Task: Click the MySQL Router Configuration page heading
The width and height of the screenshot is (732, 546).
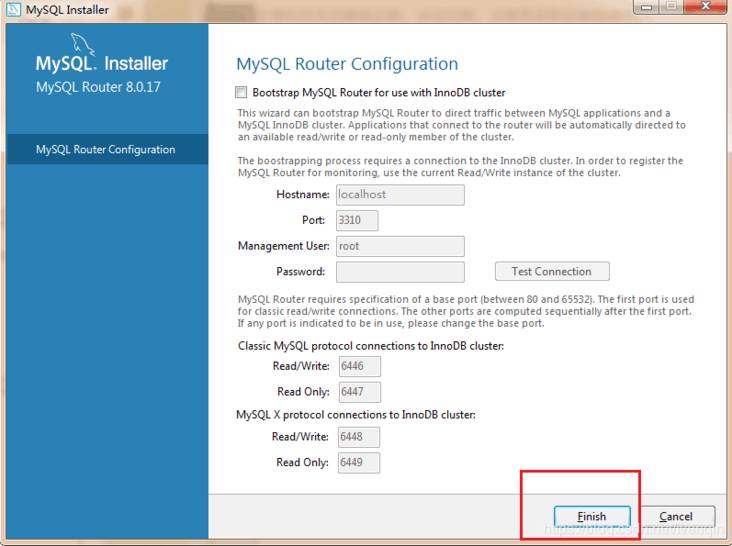Action: tap(347, 64)
